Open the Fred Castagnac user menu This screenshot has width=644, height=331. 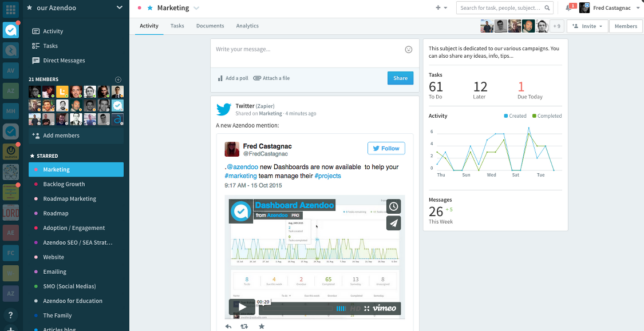coord(610,8)
